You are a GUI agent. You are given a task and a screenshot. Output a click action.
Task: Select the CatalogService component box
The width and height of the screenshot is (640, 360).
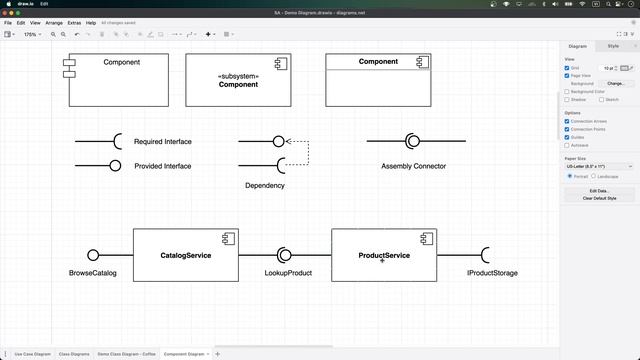[x=186, y=255]
